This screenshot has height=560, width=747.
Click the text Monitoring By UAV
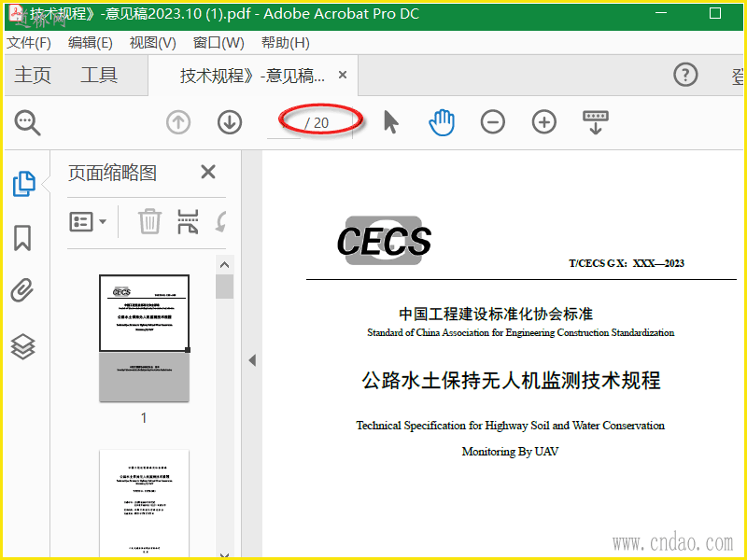510,452
